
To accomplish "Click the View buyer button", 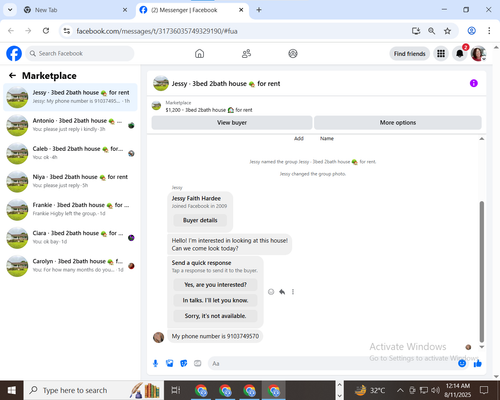I will click(232, 123).
